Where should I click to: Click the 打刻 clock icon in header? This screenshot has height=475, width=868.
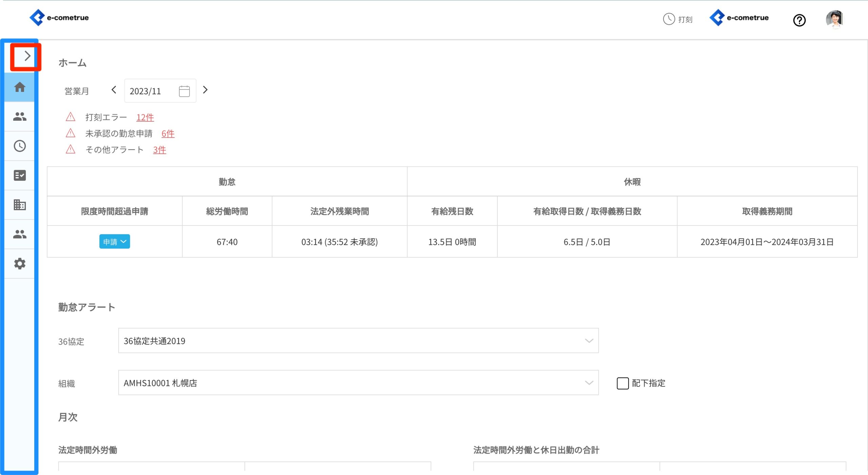click(x=668, y=19)
